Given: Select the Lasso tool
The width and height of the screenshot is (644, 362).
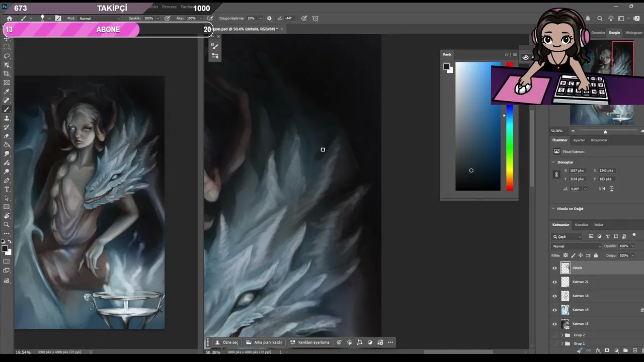Looking at the screenshot, I should [x=7, y=56].
